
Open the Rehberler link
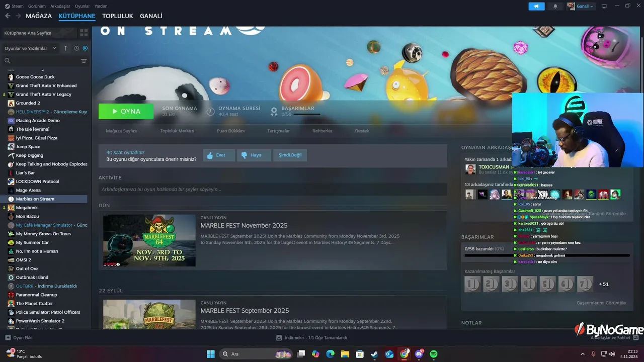coord(322,131)
